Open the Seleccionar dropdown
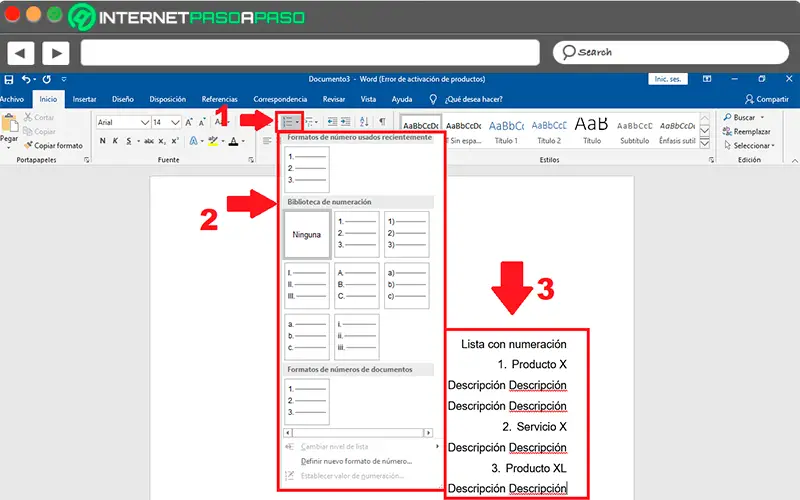This screenshot has height=500, width=800. pos(749,145)
